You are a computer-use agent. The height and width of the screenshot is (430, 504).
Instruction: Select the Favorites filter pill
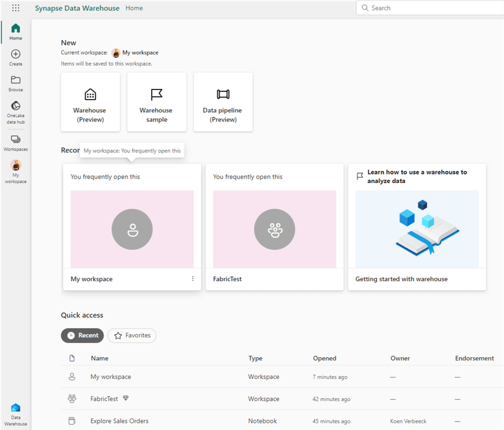pos(132,335)
